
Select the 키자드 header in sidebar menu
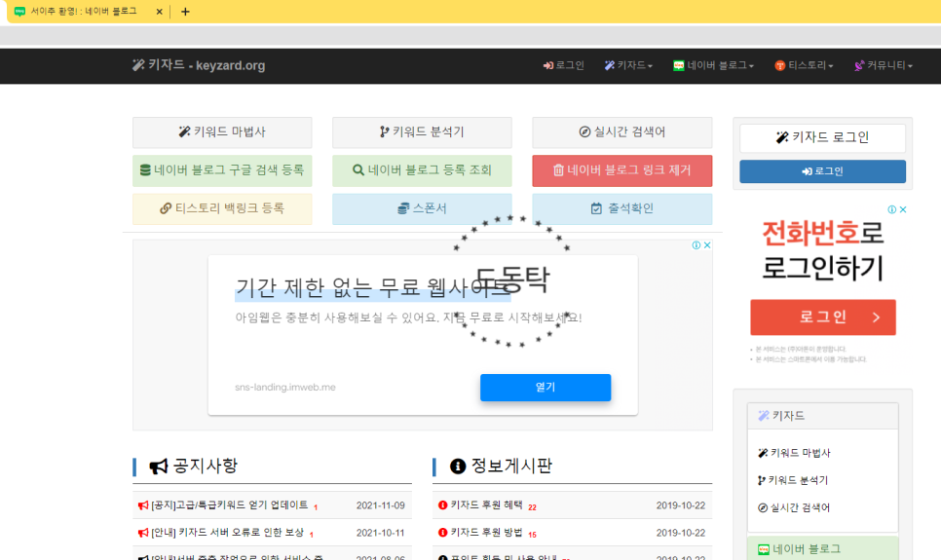point(823,415)
